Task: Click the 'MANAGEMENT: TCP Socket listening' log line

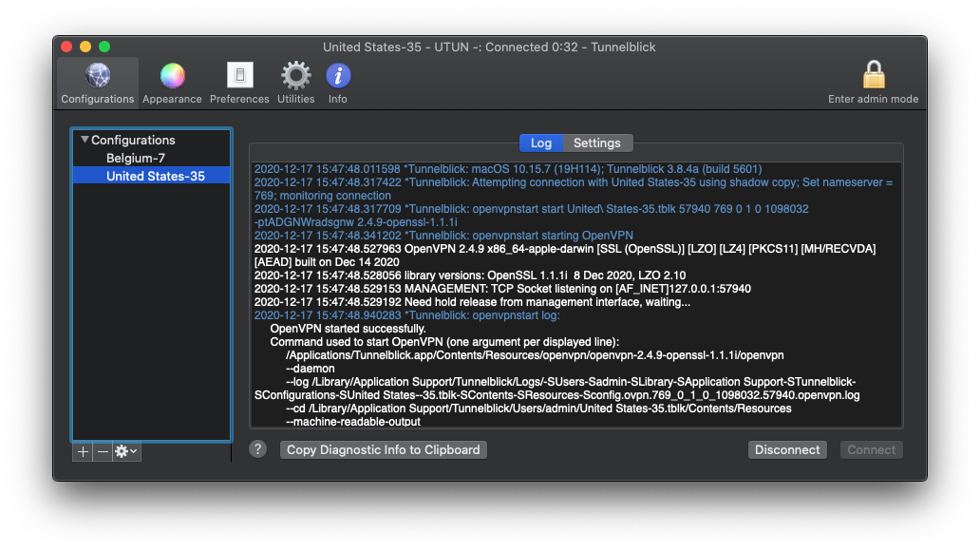Action: (x=502, y=288)
